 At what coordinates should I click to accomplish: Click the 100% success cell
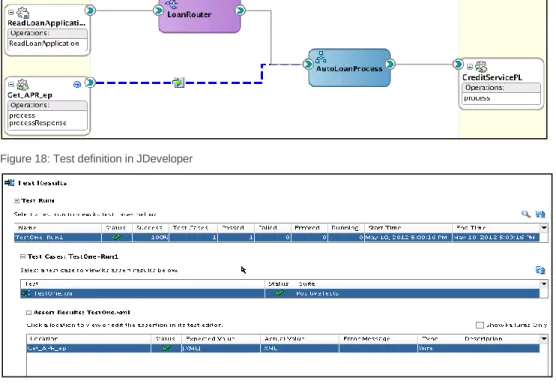click(151, 237)
